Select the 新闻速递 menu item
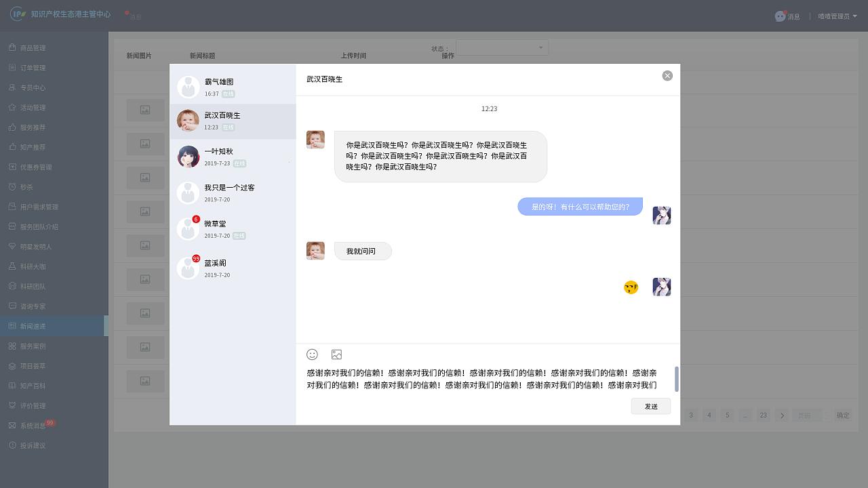Viewport: 868px width, 488px height. pos(30,325)
